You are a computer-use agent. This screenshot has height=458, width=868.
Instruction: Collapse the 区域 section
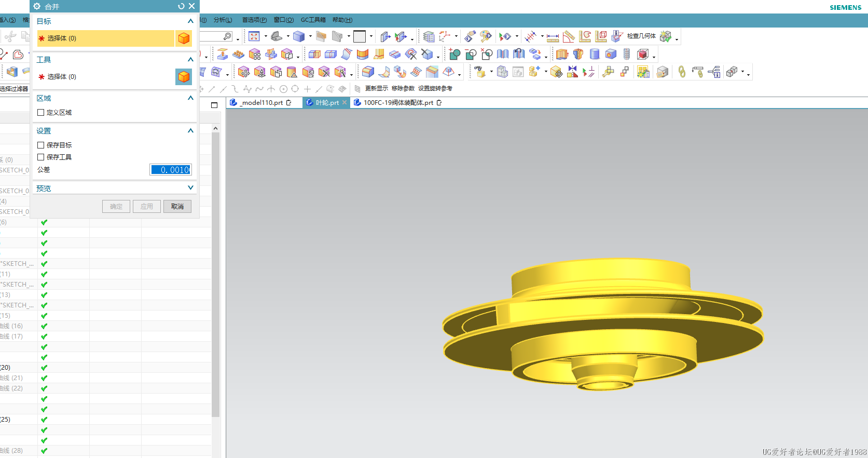190,98
